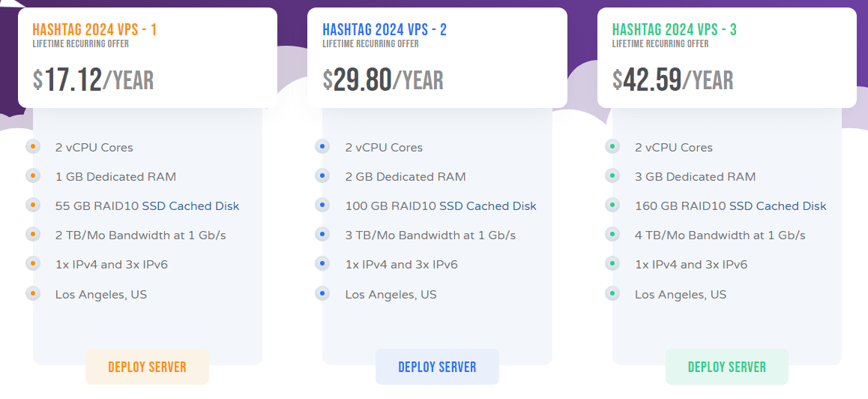Image resolution: width=868 pixels, height=399 pixels.
Task: Select the Hashtag 2024 VPS - 3 title
Action: point(675,30)
